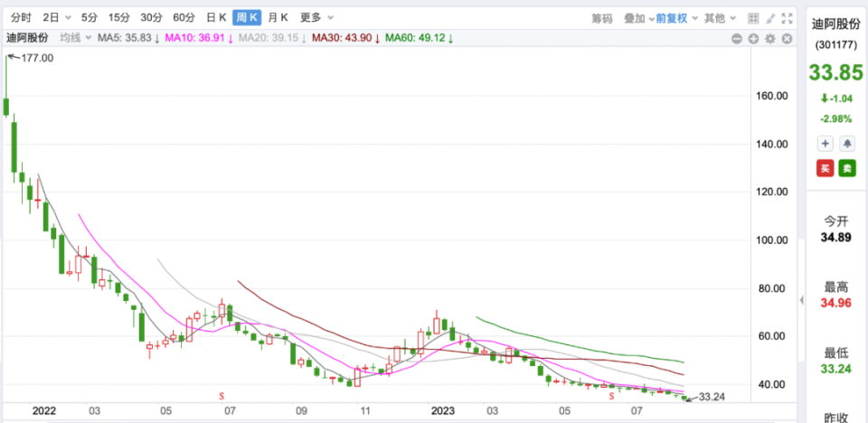Toggle the 筹码 chip distribution view

602,18
